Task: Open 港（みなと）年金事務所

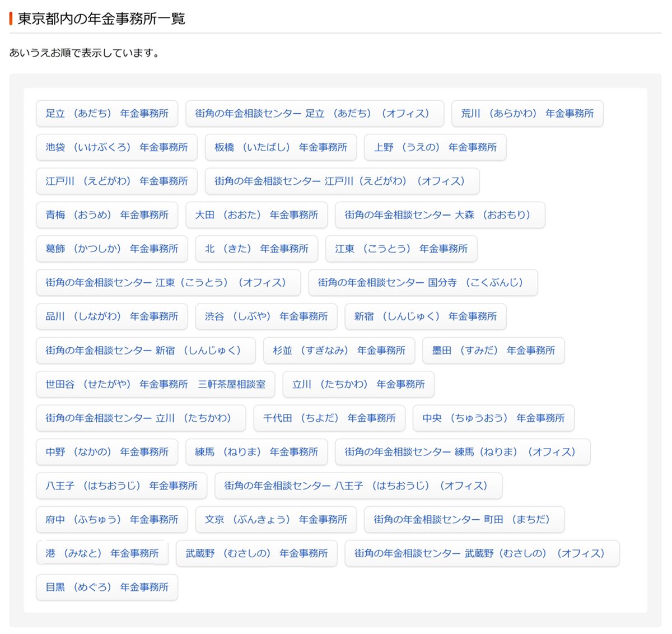Action: click(x=102, y=553)
